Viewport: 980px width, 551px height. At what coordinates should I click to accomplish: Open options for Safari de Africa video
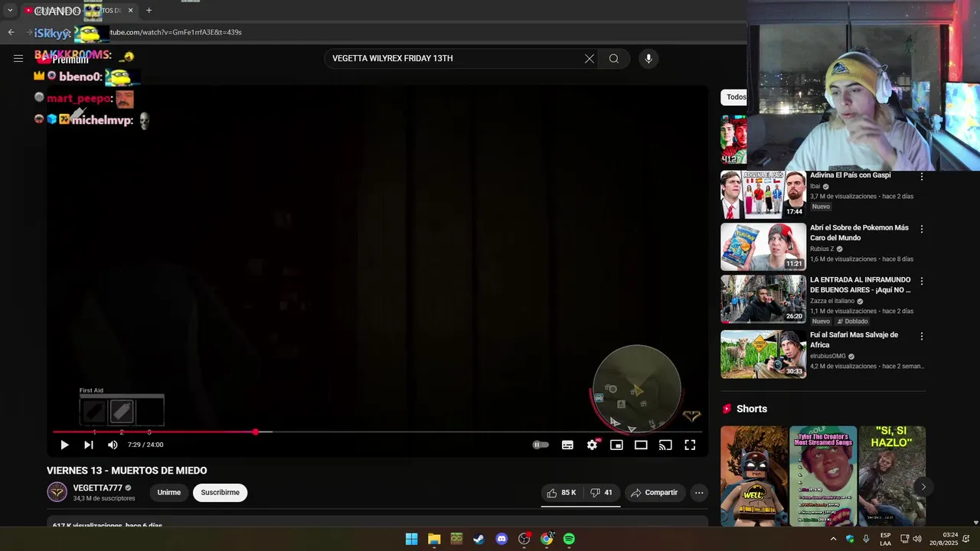click(x=922, y=336)
